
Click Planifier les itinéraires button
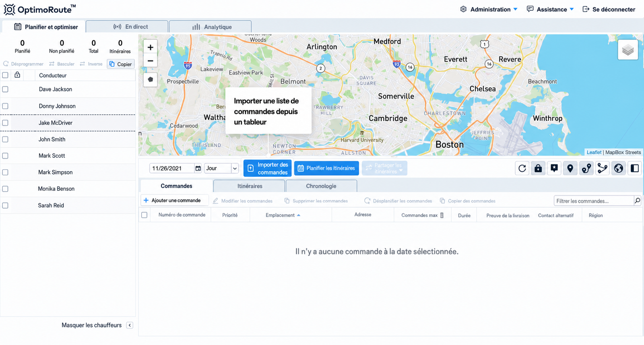[327, 168]
